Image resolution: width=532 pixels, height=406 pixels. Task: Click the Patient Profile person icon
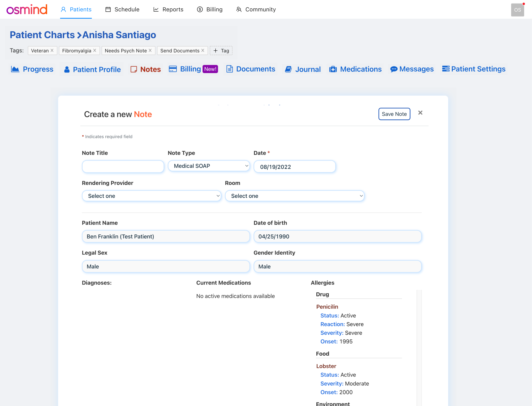(x=67, y=70)
